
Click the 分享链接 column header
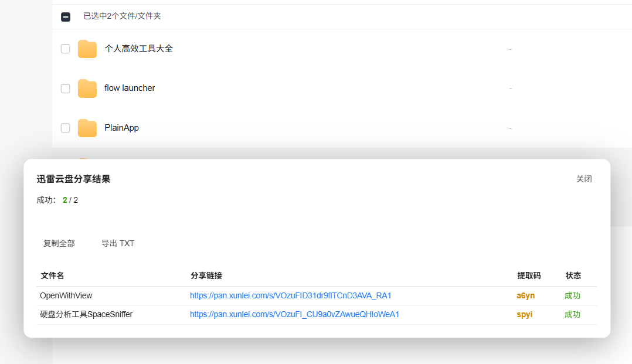tap(206, 275)
